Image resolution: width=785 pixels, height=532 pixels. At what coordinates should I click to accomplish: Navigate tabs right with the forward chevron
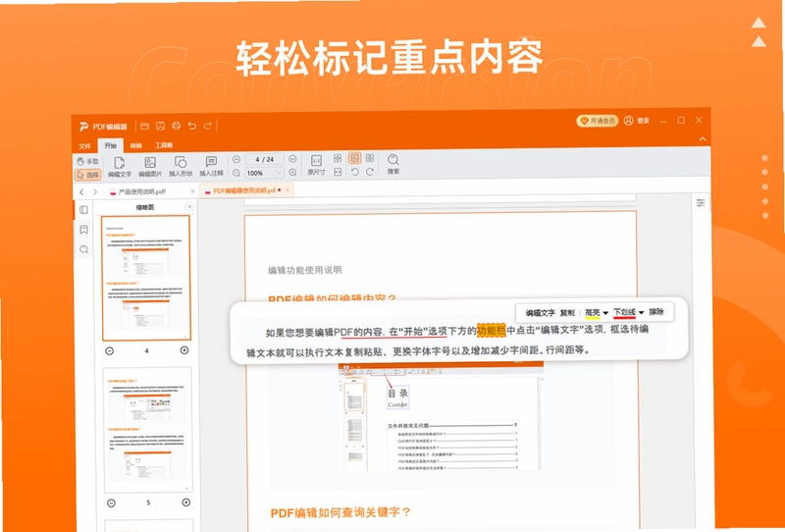[x=95, y=191]
